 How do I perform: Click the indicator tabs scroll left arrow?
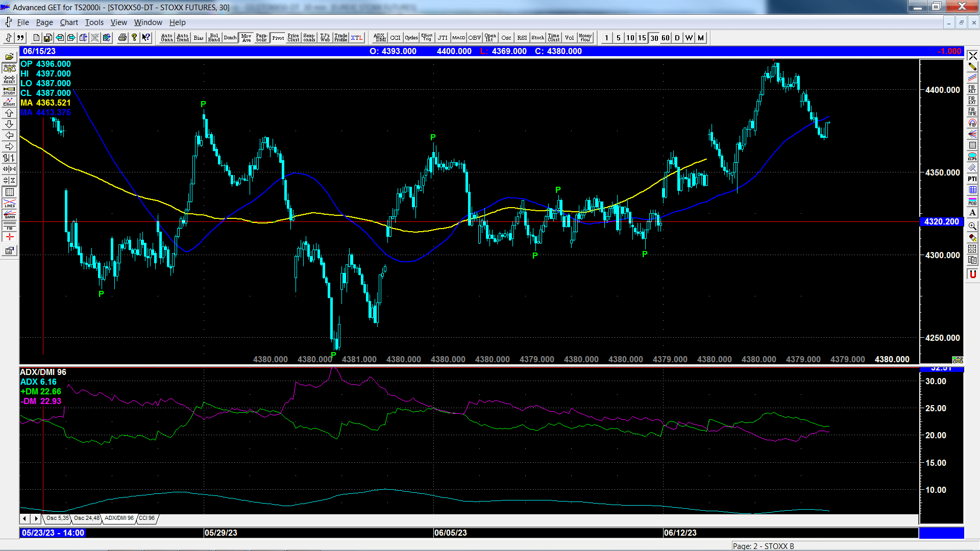tap(24, 518)
